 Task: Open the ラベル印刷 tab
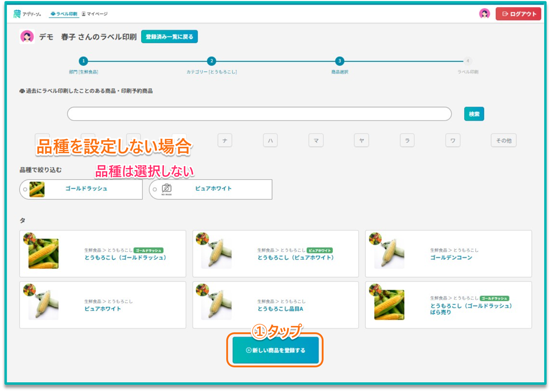(x=64, y=14)
